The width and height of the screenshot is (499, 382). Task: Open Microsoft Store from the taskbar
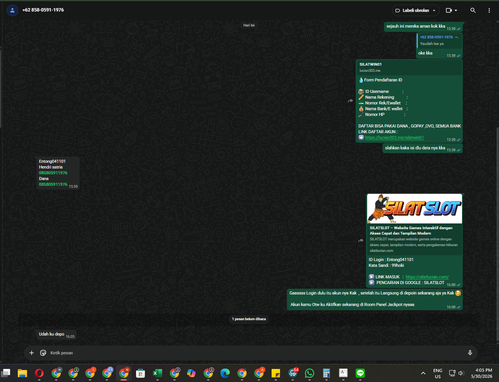(140, 373)
